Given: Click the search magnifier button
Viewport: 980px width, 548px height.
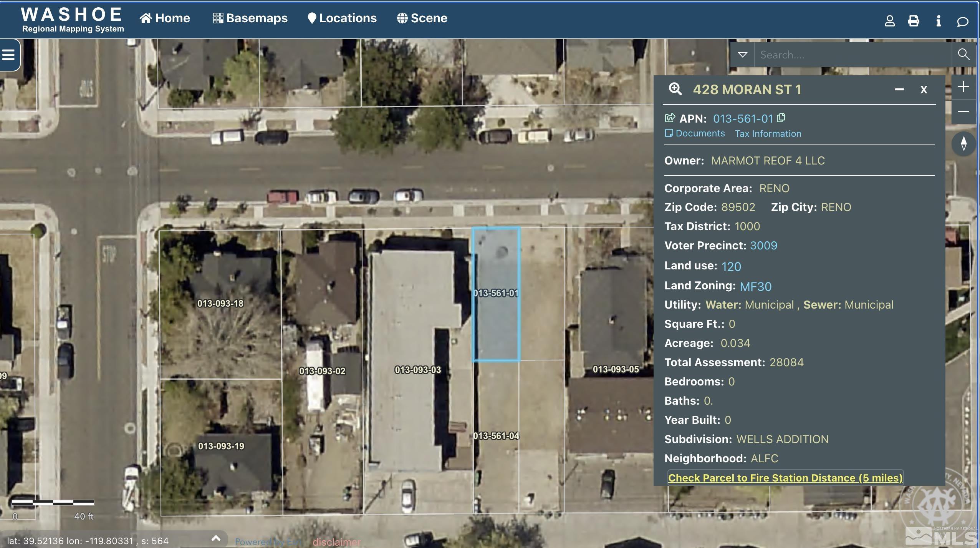Looking at the screenshot, I should click(963, 55).
